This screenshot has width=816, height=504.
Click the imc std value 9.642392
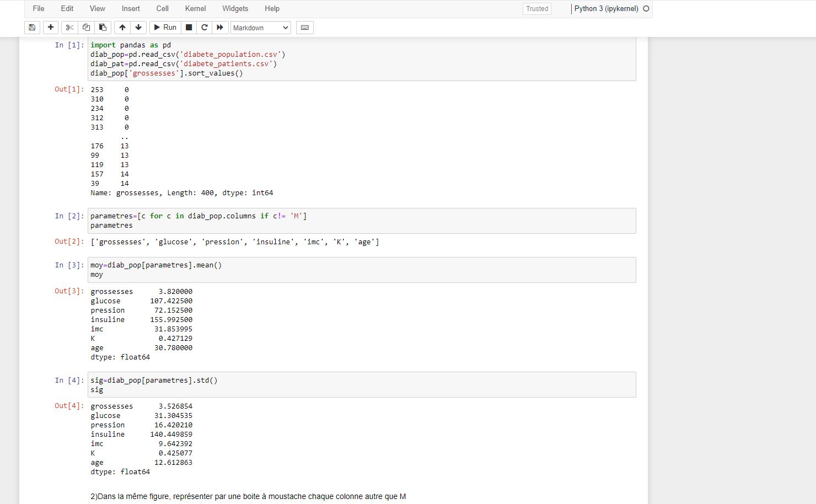tap(175, 444)
